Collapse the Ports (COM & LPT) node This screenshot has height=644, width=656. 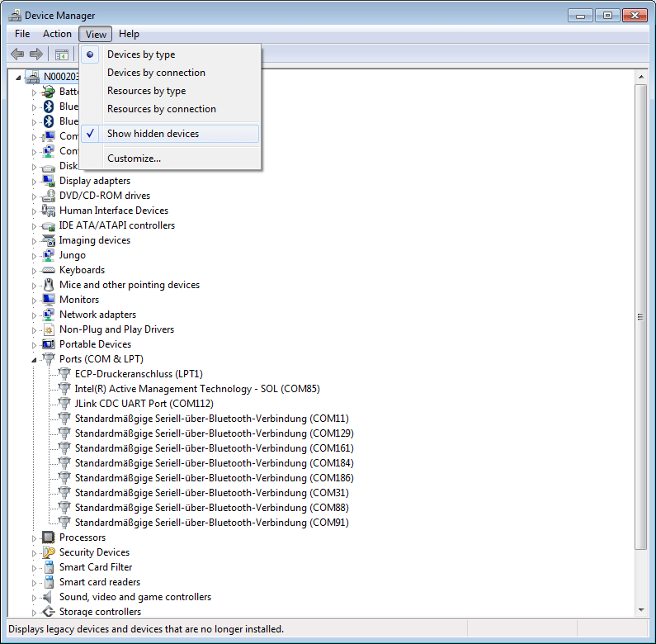tap(35, 359)
